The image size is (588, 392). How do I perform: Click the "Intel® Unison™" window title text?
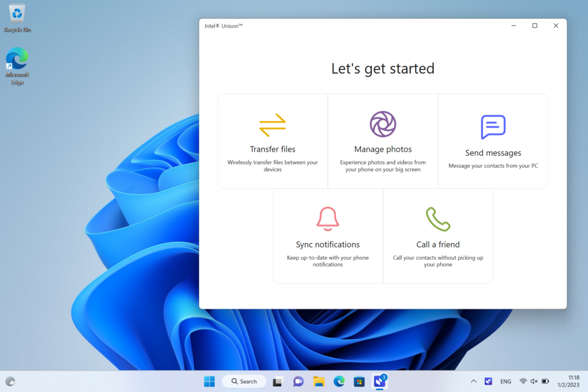(x=223, y=26)
